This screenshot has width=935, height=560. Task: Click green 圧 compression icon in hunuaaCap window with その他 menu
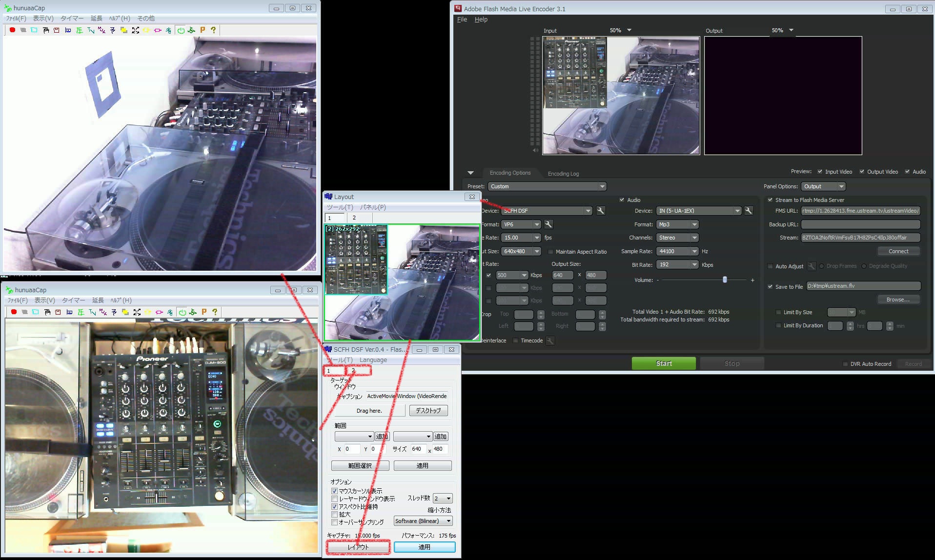point(79,30)
